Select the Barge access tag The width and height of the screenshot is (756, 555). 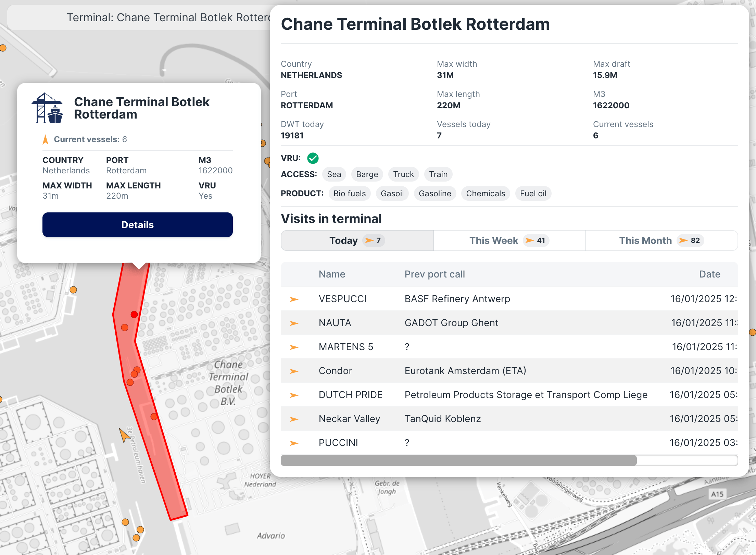coord(367,174)
